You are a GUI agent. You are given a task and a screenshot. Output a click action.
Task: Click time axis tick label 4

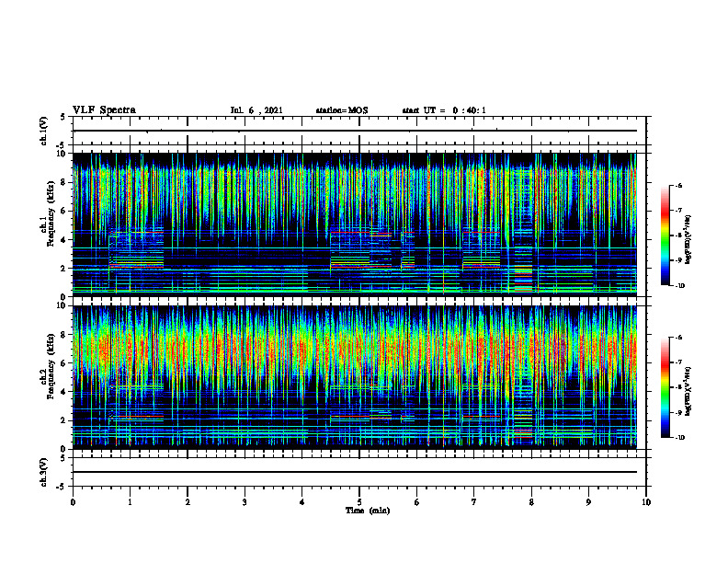(x=302, y=502)
